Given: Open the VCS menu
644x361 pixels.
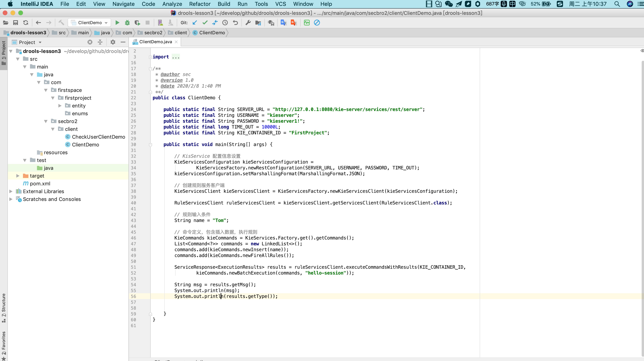Looking at the screenshot, I should (x=281, y=4).
